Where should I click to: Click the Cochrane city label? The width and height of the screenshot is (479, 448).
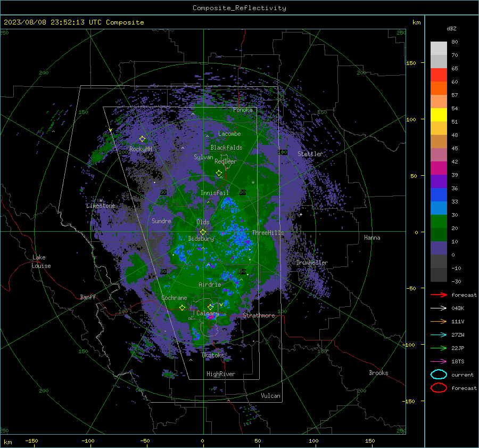(174, 298)
